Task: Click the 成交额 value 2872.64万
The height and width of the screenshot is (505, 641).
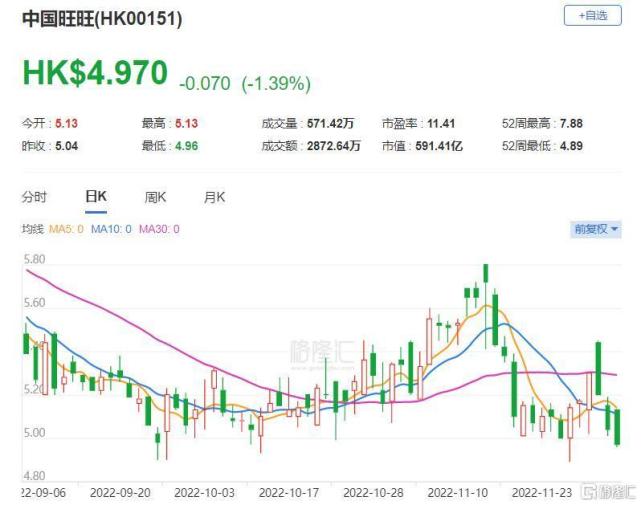Action: click(334, 146)
